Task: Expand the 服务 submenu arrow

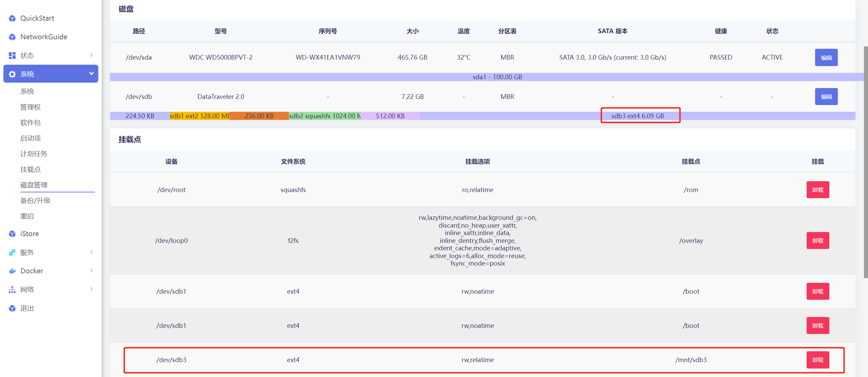Action: 91,252
